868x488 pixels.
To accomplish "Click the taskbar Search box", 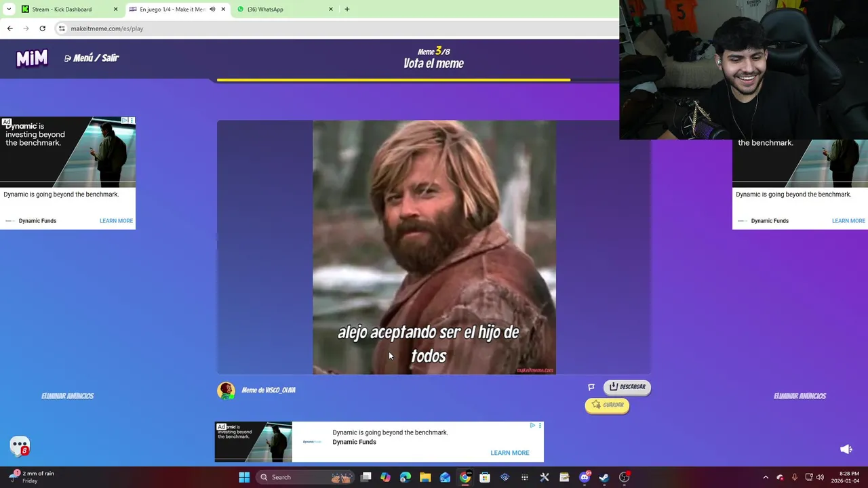I will [307, 477].
